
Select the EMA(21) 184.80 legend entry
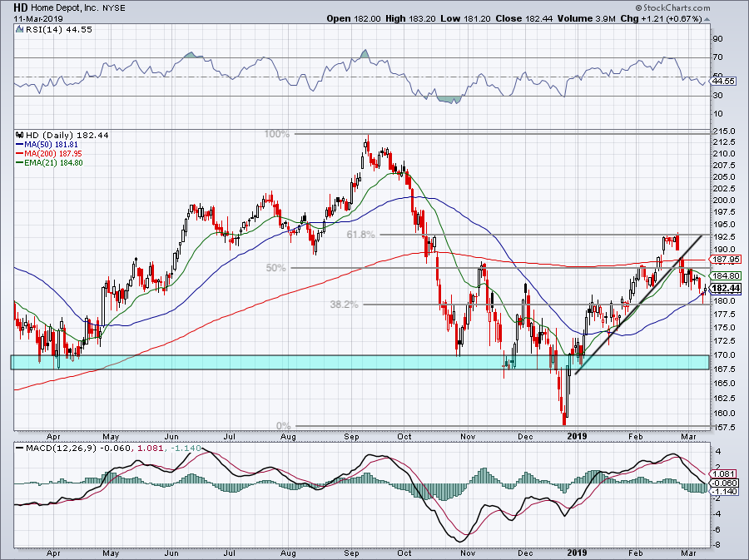point(49,162)
